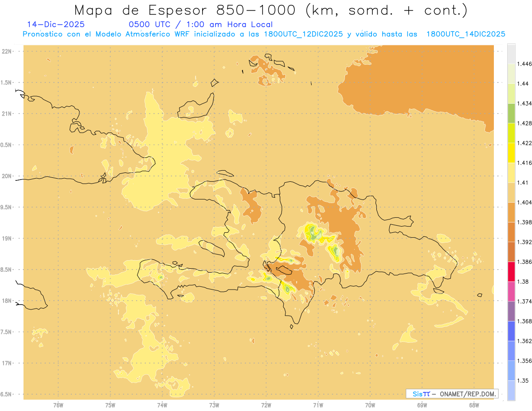Click the "1.362" value on the color scale
The image size is (532, 411).
[524, 341]
